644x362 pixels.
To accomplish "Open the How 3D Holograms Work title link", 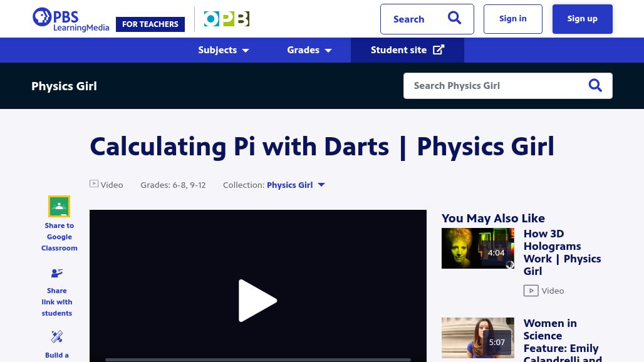I will coord(563,252).
